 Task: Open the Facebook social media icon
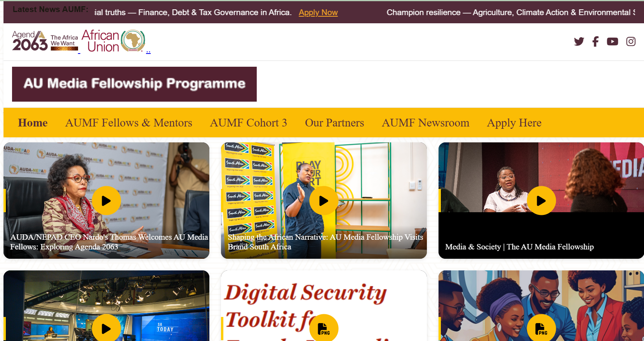click(595, 42)
